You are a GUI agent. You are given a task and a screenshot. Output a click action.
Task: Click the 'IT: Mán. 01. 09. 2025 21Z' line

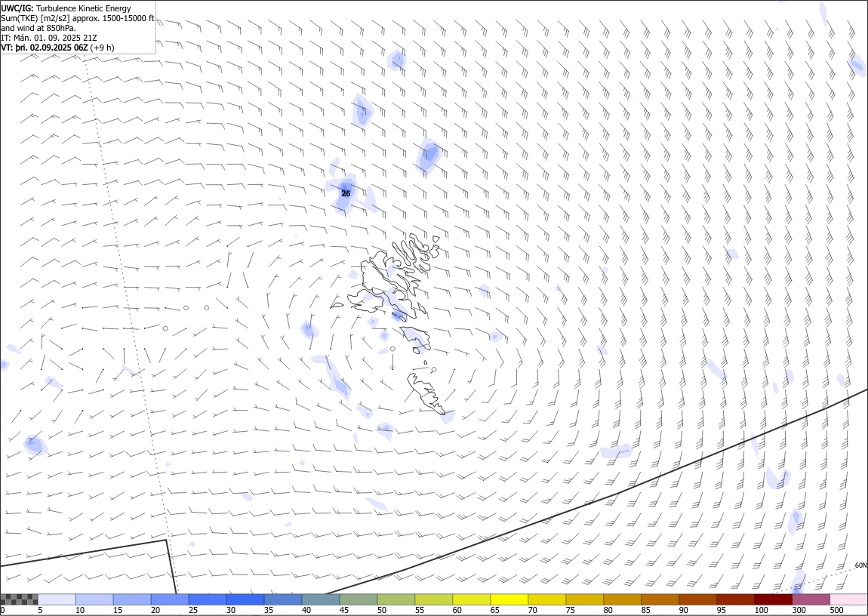[49, 38]
